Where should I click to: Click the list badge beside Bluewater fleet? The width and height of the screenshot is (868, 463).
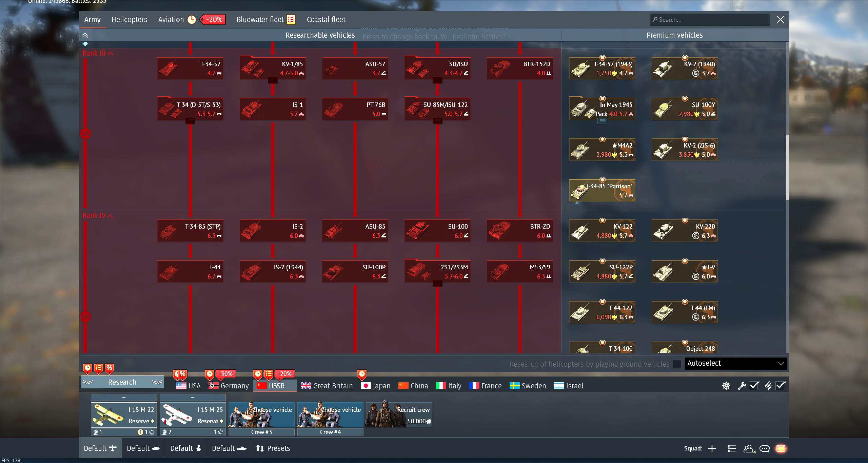[x=291, y=20]
